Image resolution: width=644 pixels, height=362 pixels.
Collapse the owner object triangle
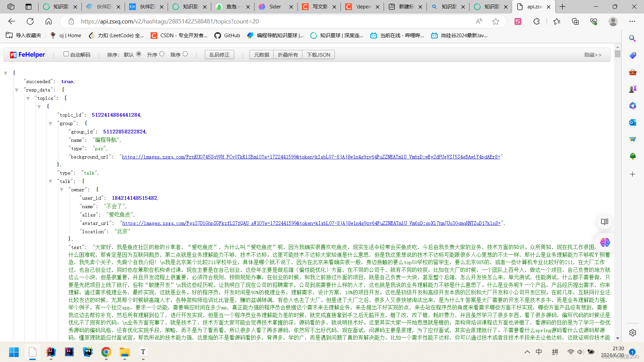coord(62,189)
